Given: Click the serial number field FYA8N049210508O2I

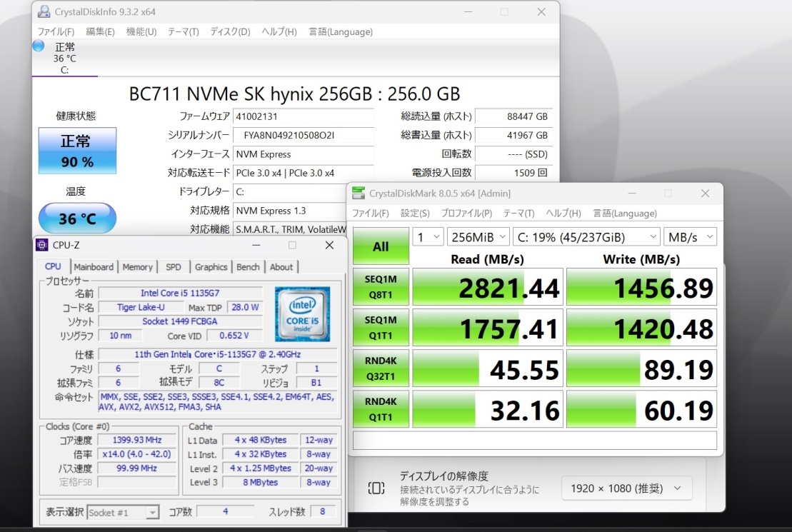Looking at the screenshot, I should [303, 136].
